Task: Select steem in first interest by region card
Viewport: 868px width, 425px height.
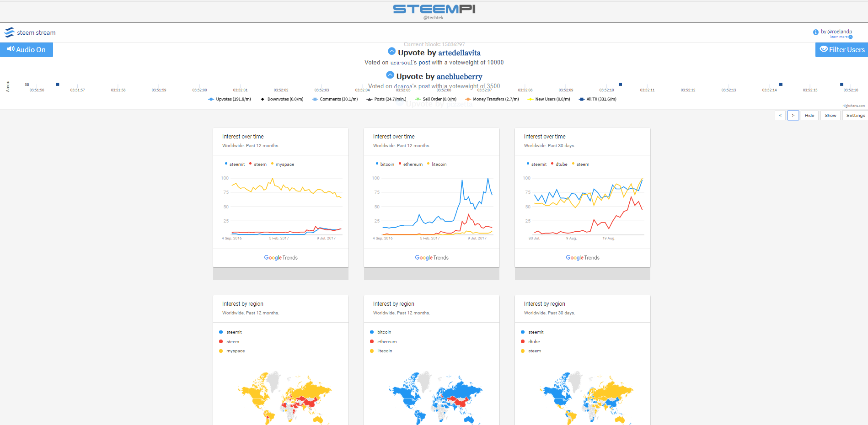Action: pyautogui.click(x=229, y=342)
